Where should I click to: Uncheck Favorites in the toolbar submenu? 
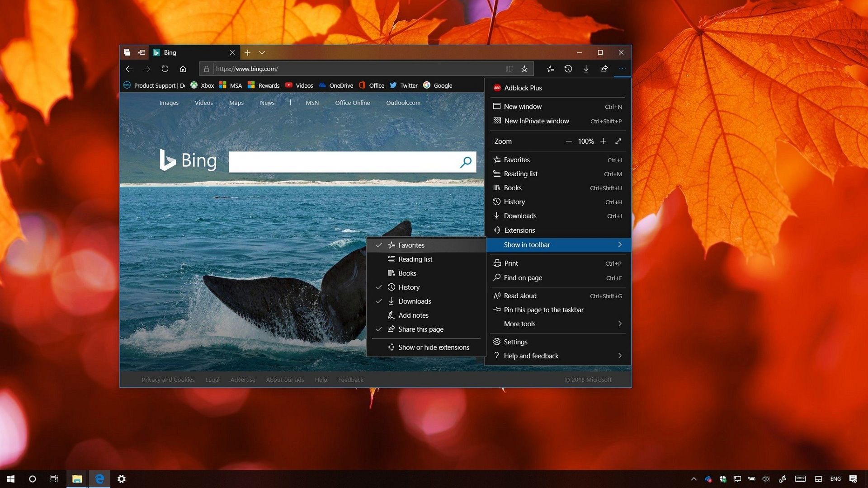click(x=411, y=245)
